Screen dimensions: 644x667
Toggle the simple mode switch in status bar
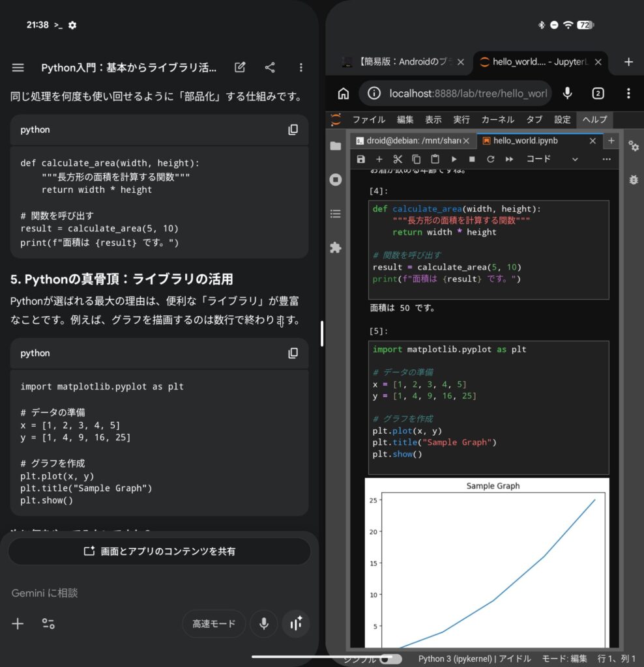click(x=390, y=659)
